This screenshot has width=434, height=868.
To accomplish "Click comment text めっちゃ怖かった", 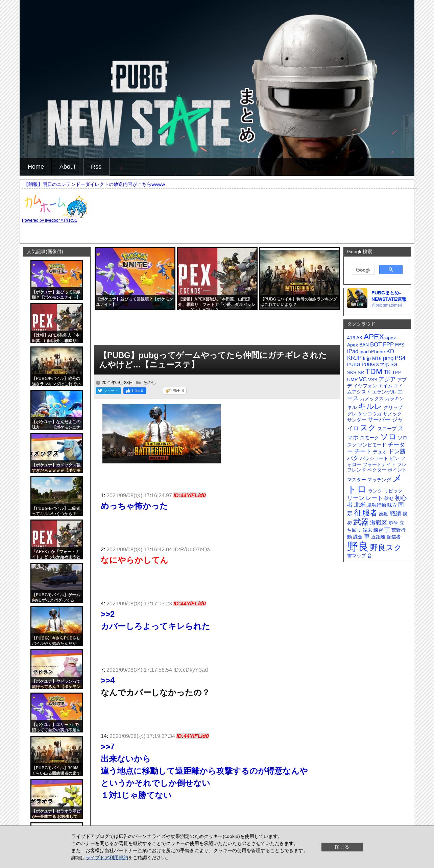I will pyautogui.click(x=134, y=506).
